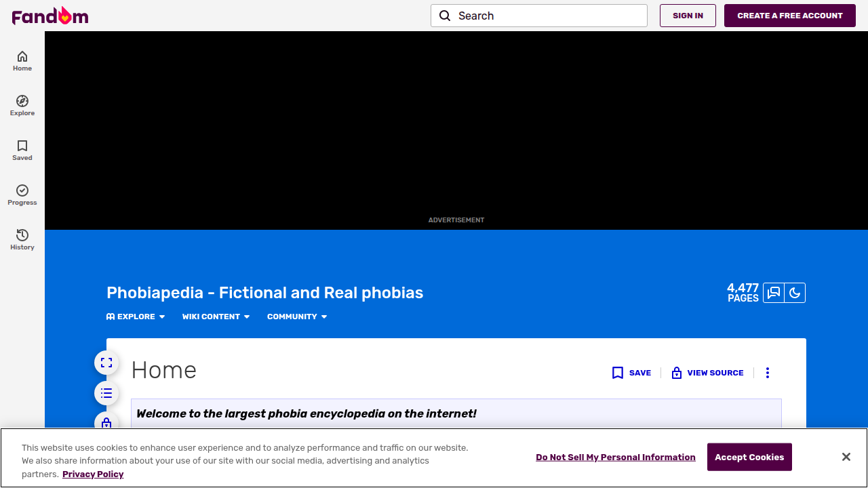This screenshot has width=868, height=488.
Task: Expand the Community dropdown menu
Action: coord(297,317)
